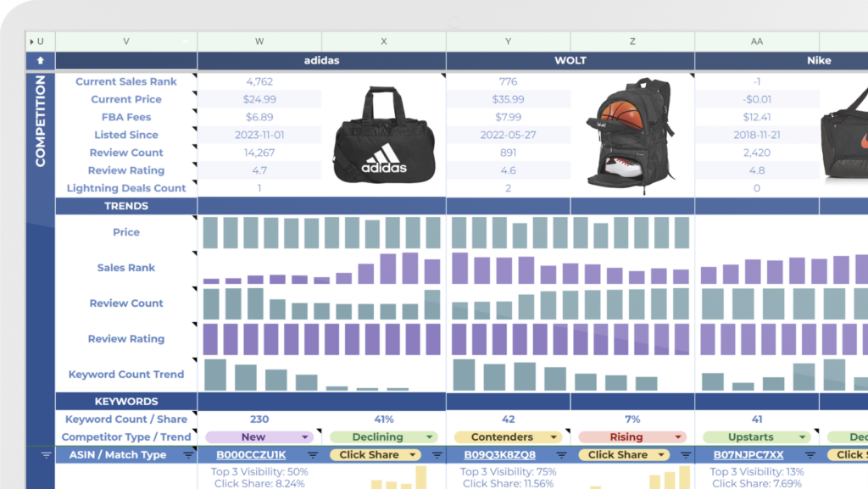Select the Current Sales Rank row label
Screen dimensions: 868x489
126,81
